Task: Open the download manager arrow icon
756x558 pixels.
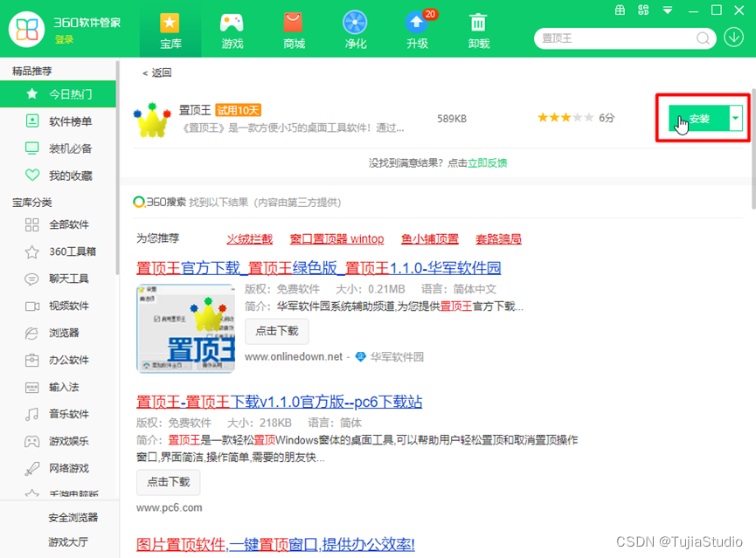Action: pos(733,37)
